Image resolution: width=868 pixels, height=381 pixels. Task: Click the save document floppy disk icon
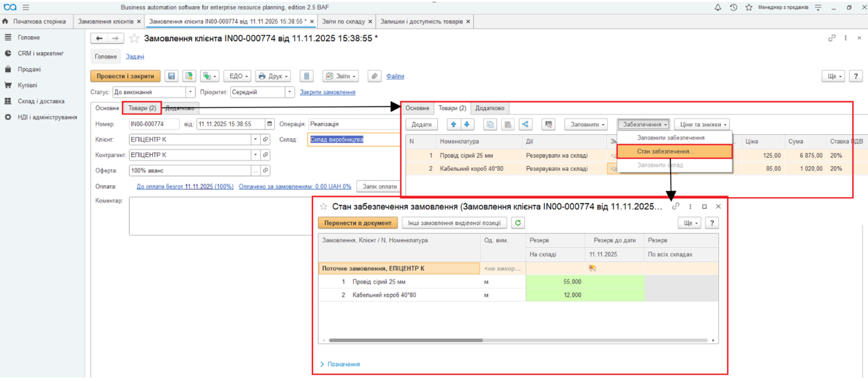coord(171,76)
